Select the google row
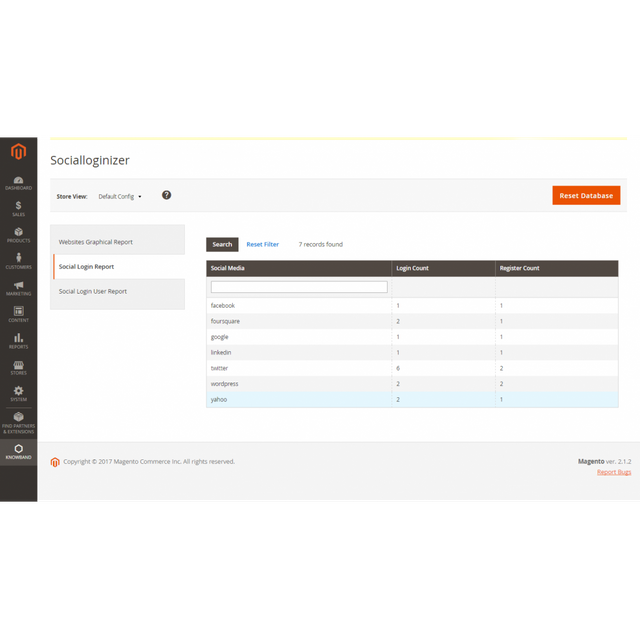 (x=412, y=337)
